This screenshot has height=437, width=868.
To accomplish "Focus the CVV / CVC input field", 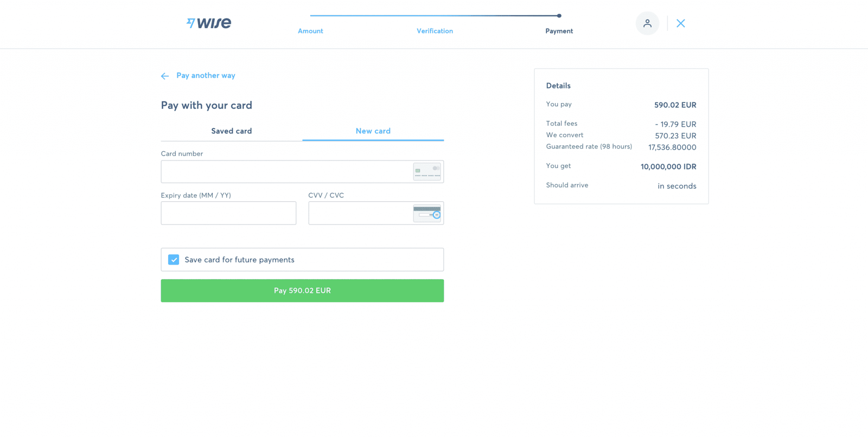I will pos(376,213).
